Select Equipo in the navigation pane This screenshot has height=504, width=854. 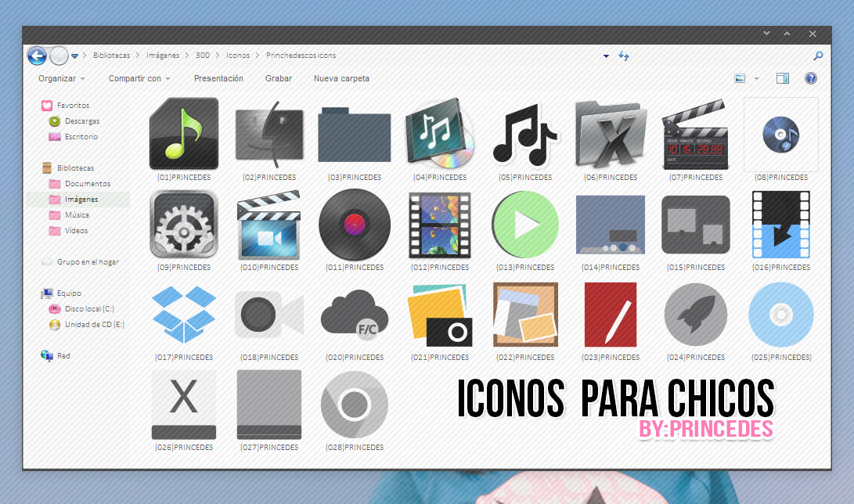(69, 293)
